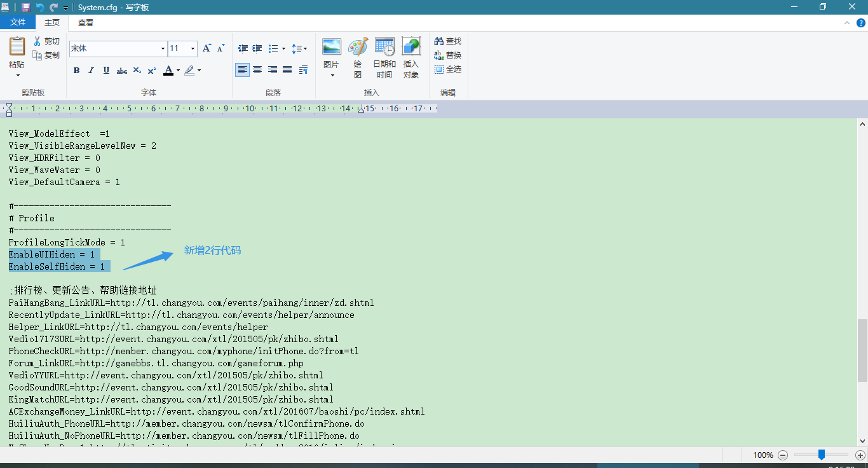868x468 pixels.
Task: Click the left indent marker on ruler
Action: coord(9,109)
